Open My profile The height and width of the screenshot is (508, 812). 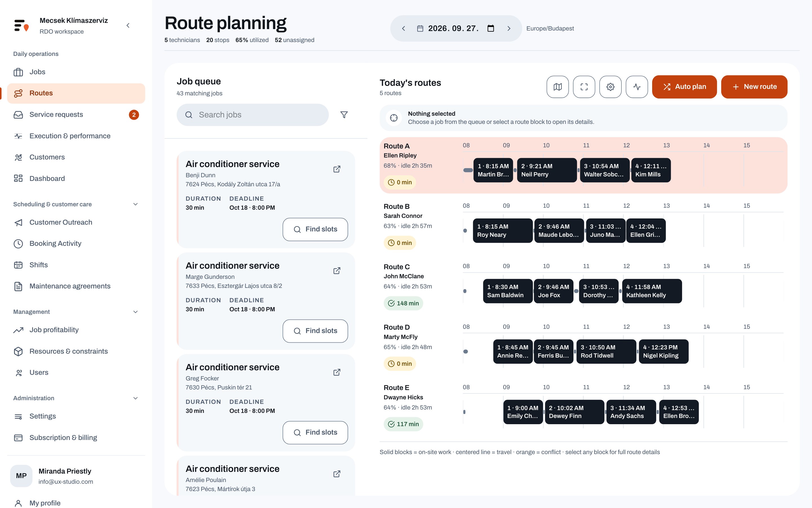pos(76,503)
